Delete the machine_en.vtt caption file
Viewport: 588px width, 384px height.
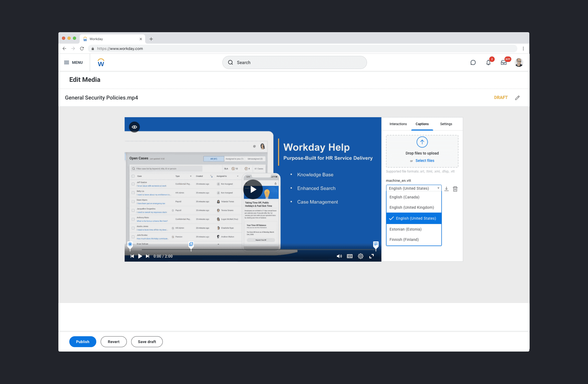455,189
